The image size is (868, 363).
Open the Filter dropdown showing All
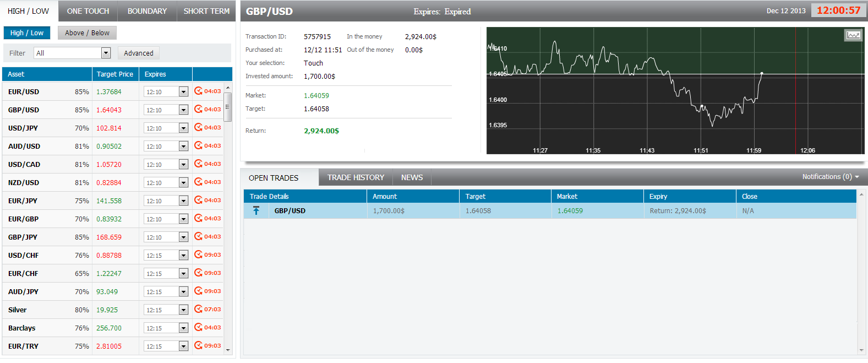click(x=106, y=53)
